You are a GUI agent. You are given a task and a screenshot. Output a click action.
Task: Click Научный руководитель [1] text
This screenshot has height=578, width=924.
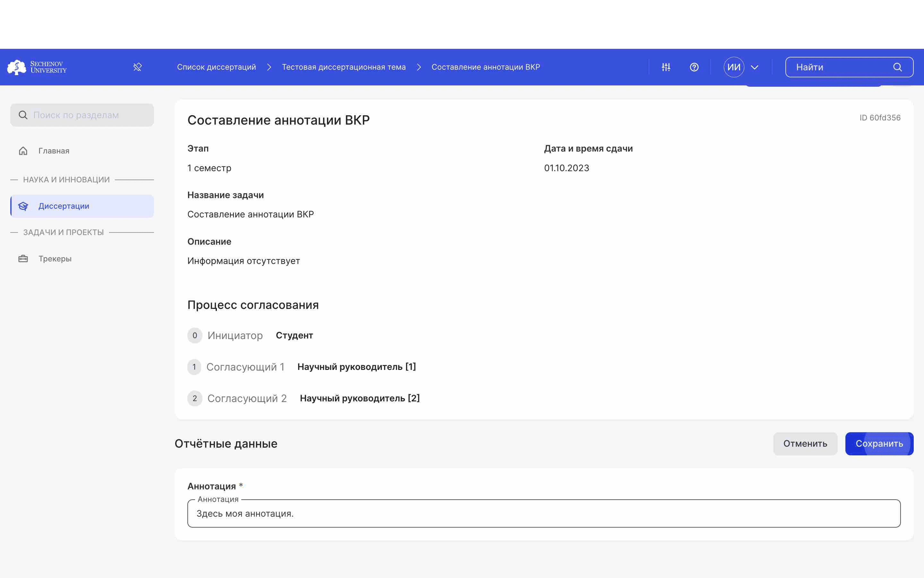click(357, 367)
